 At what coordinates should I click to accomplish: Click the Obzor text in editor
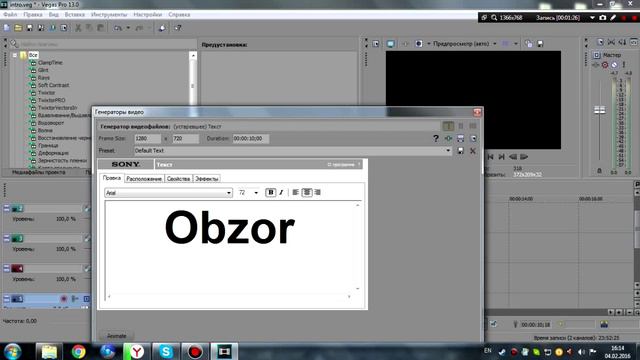(230, 228)
